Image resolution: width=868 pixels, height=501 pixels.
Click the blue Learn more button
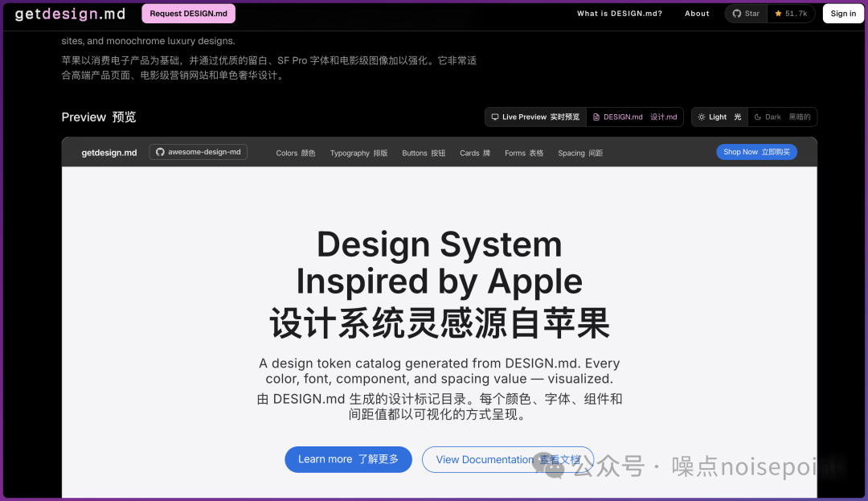click(348, 459)
